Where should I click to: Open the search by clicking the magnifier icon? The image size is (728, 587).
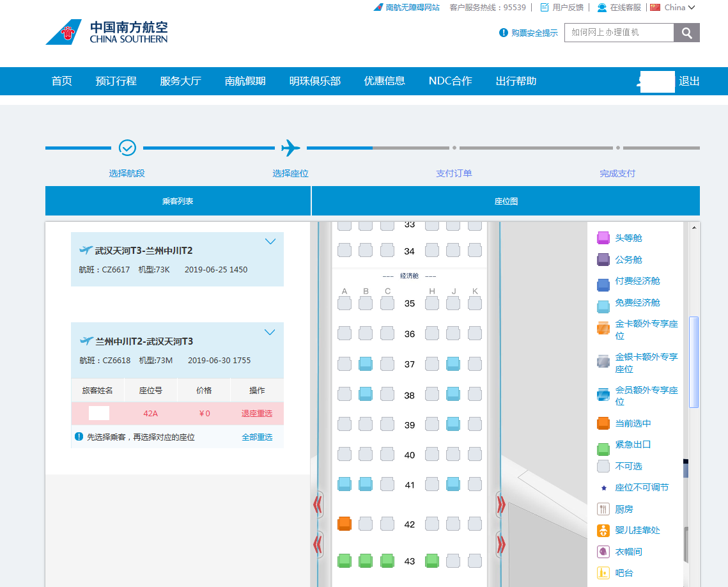pos(686,32)
